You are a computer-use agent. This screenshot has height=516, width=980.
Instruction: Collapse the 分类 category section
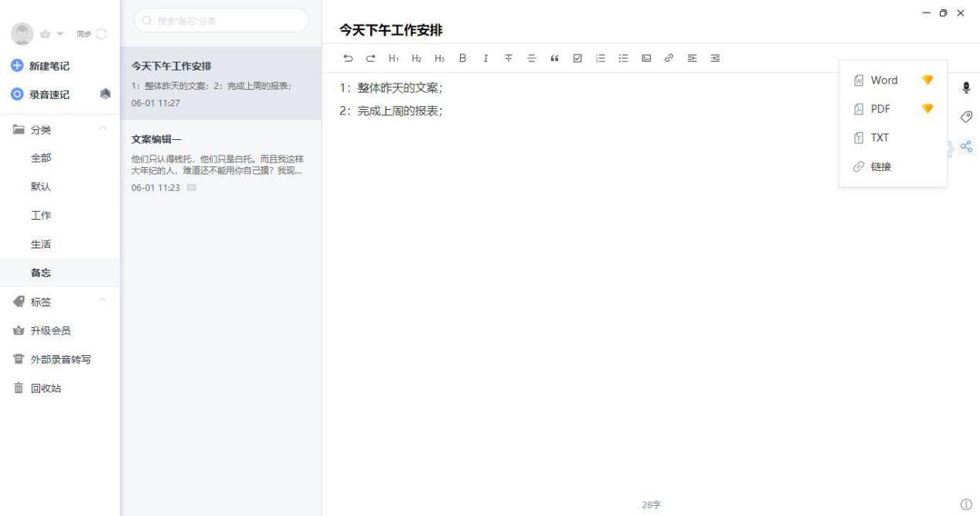coord(103,129)
